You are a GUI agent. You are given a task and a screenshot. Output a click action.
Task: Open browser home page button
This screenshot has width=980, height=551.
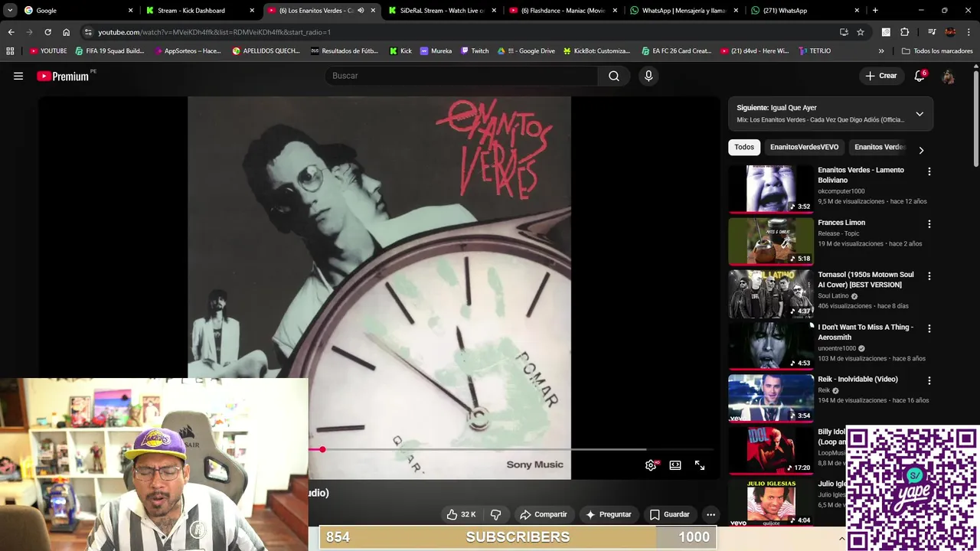click(67, 32)
